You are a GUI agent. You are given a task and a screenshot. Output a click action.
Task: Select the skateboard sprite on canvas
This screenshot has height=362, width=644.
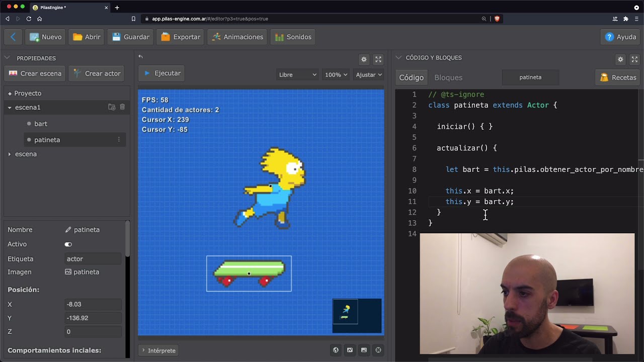tap(249, 274)
